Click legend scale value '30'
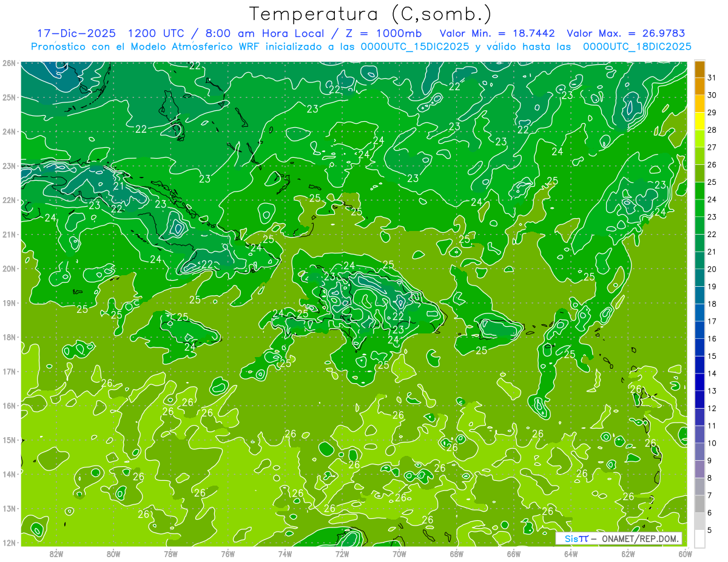 (x=712, y=95)
